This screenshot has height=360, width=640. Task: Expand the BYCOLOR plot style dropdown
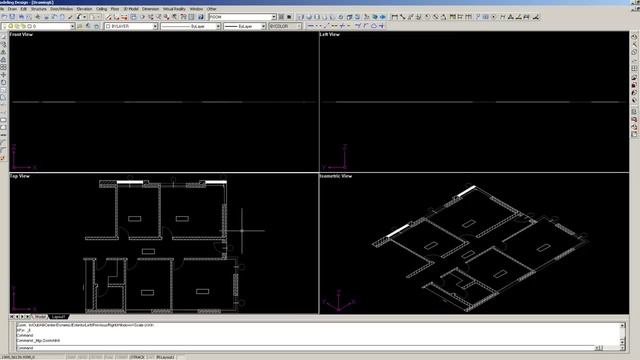299,26
